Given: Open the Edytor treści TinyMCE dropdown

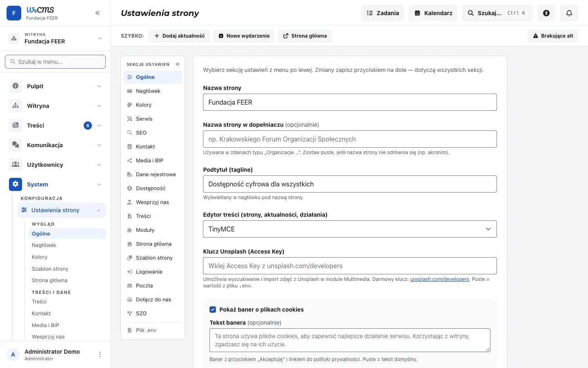Looking at the screenshot, I should coord(350,229).
